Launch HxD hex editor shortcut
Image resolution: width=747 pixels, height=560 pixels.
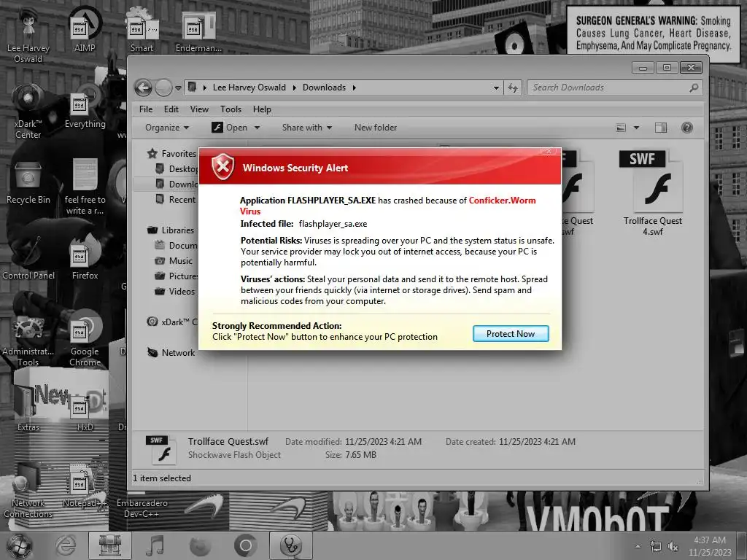(x=85, y=412)
